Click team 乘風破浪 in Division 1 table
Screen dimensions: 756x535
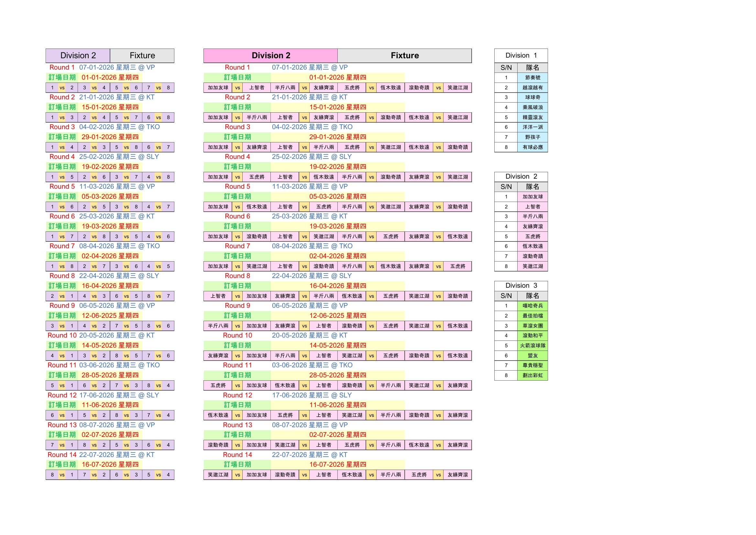pos(532,107)
